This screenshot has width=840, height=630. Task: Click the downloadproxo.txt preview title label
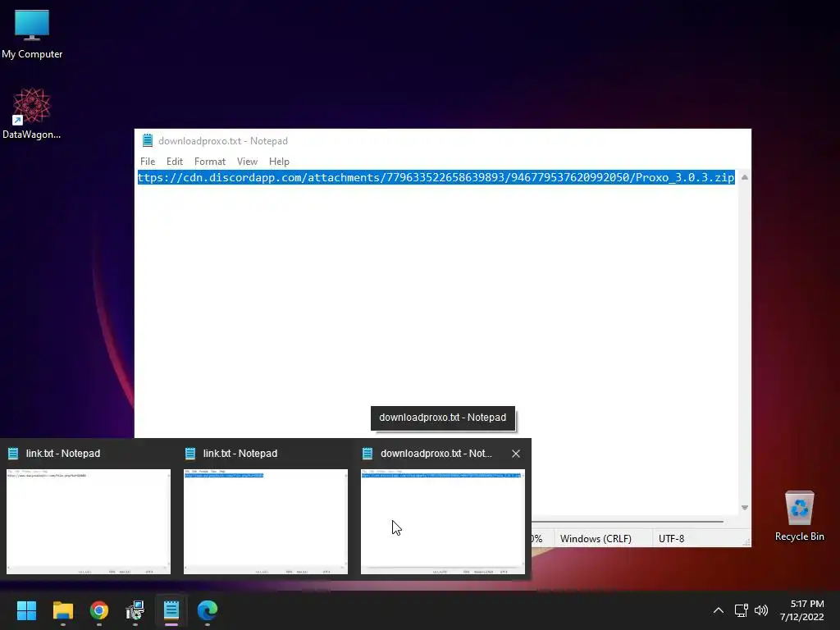point(436,453)
